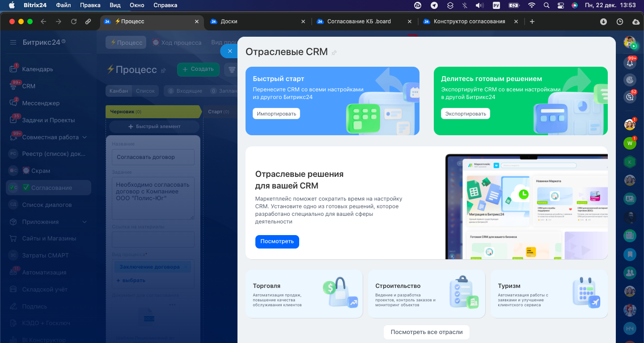
Task: Open the Справка menu in menu bar
Action: pos(165,5)
